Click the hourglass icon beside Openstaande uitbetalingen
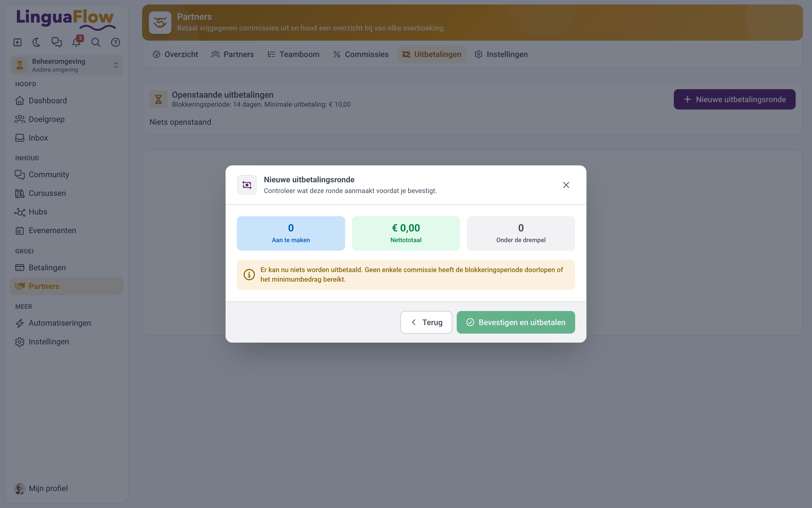 coord(158,99)
